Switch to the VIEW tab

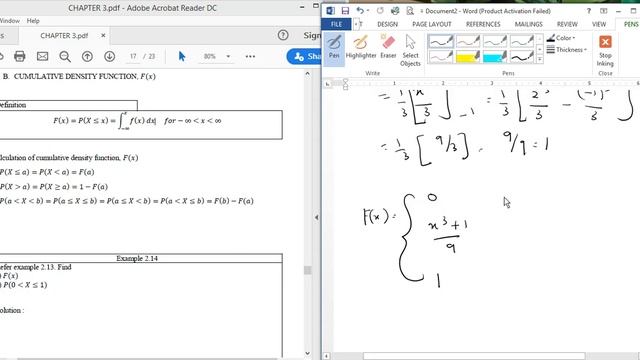click(x=599, y=24)
